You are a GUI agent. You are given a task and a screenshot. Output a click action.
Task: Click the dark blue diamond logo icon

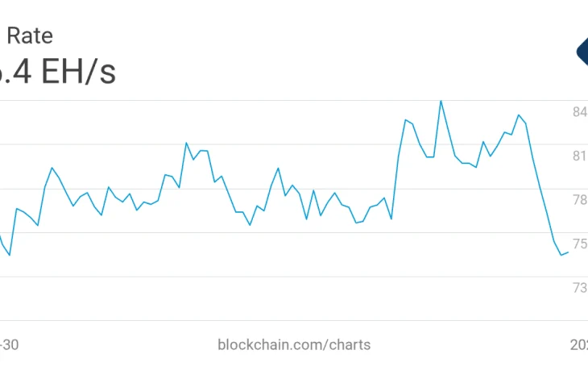[x=582, y=52]
